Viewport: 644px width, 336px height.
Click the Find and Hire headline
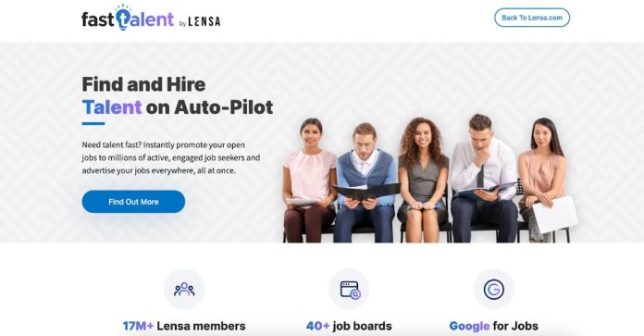pyautogui.click(x=143, y=84)
